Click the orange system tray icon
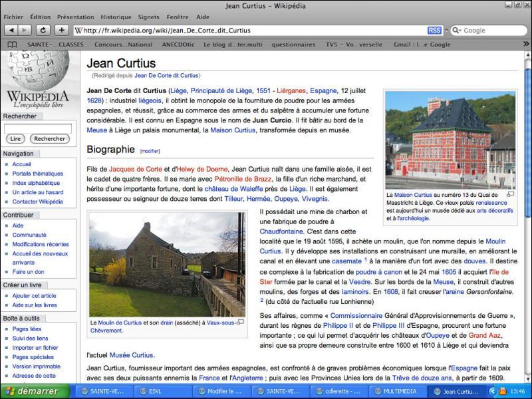 (503, 392)
